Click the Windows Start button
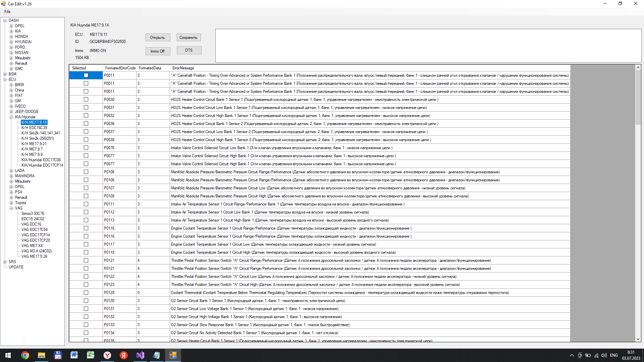The height and width of the screenshot is (362, 644). coord(8,355)
